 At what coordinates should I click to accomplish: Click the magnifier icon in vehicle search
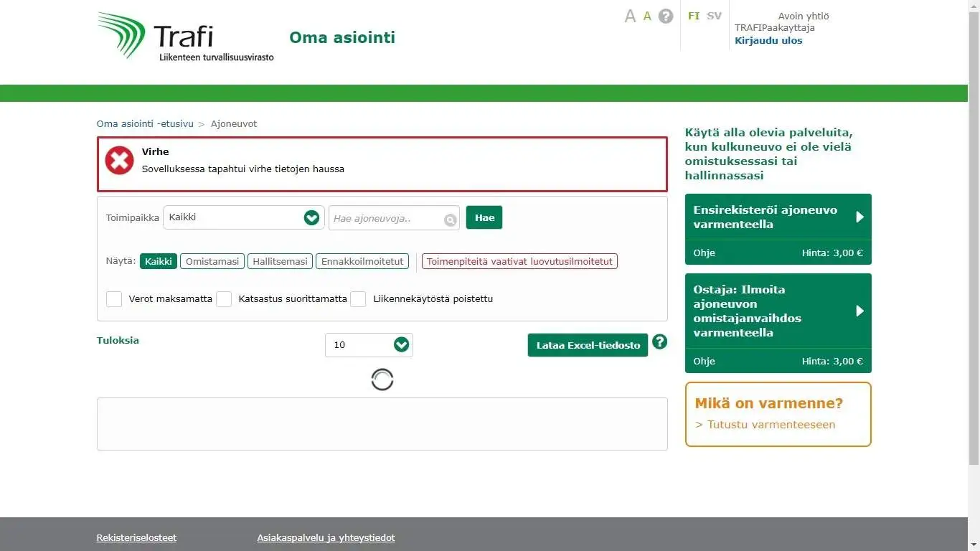[x=450, y=220]
